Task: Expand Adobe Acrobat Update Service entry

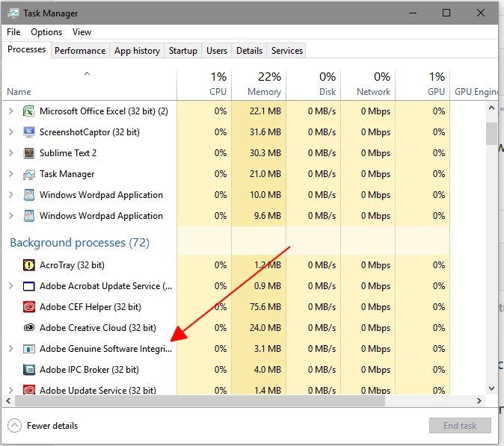Action: coord(11,286)
